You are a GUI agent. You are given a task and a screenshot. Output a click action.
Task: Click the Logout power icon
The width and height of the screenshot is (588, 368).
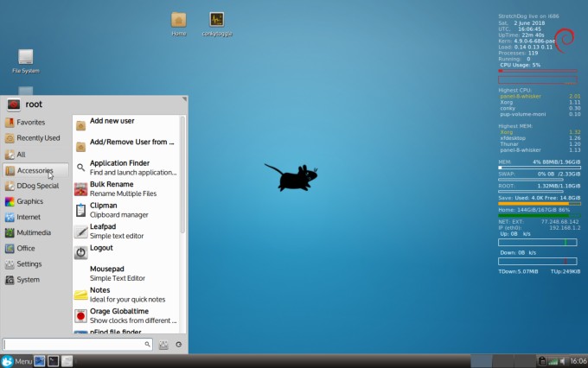(80, 252)
